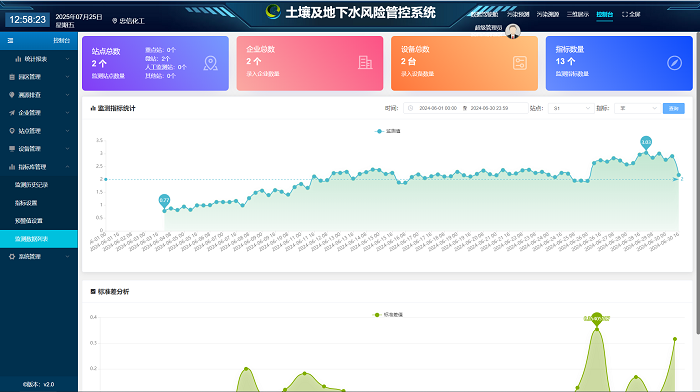Switch to the 三维展示 top tab
The height and width of the screenshot is (392, 700).
tap(578, 14)
